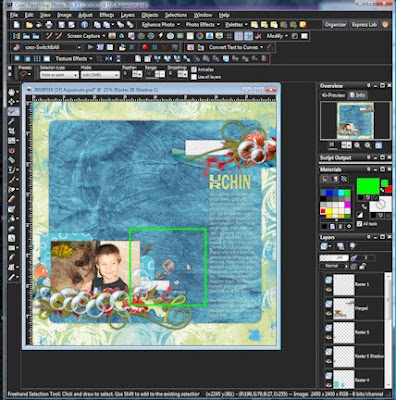
Task: Click the zoom in magnifier in Overview
Action: tap(368, 145)
